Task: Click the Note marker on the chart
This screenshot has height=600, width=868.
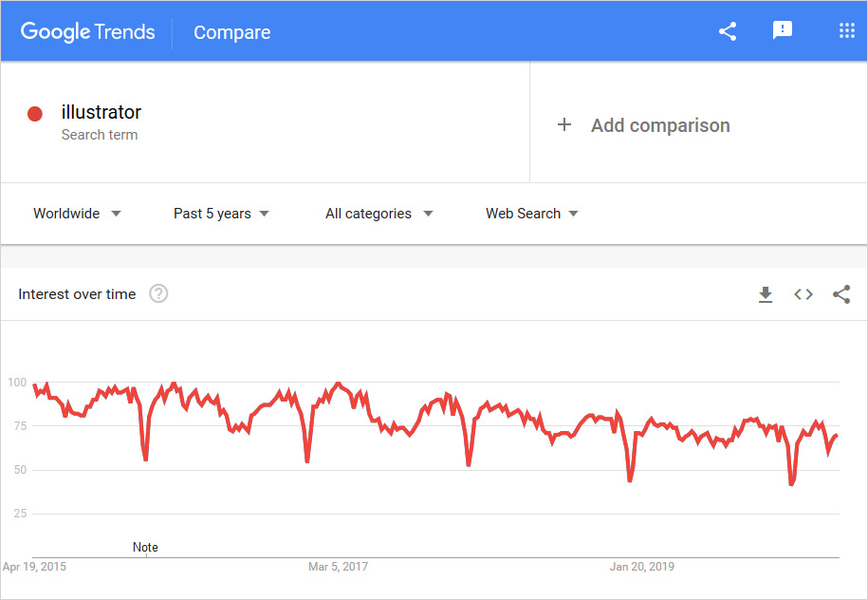Action: pos(145,547)
